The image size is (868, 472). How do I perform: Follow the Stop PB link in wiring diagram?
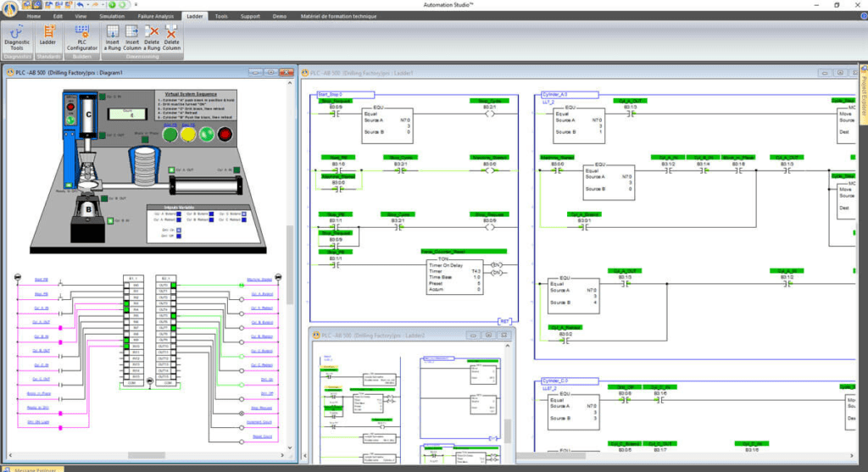(x=41, y=294)
